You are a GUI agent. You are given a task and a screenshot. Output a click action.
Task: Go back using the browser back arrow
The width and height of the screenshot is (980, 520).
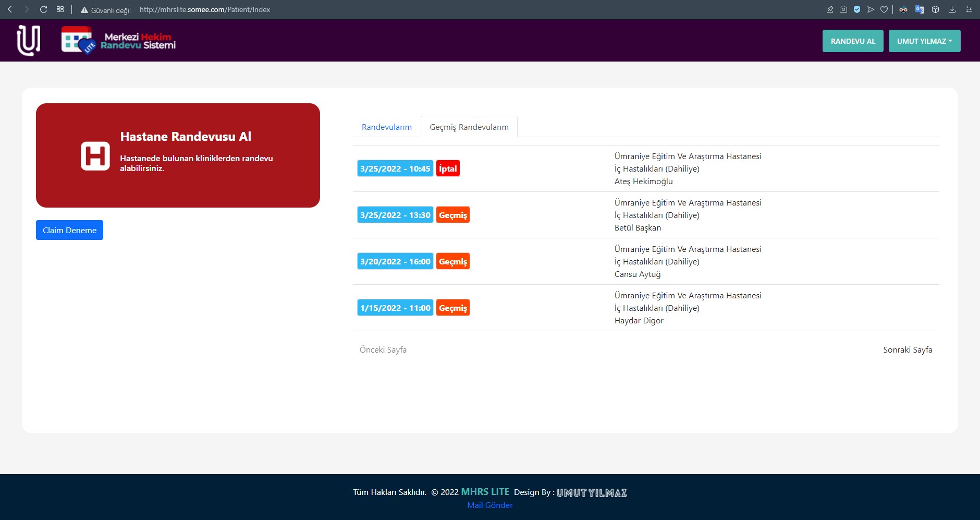coord(10,9)
